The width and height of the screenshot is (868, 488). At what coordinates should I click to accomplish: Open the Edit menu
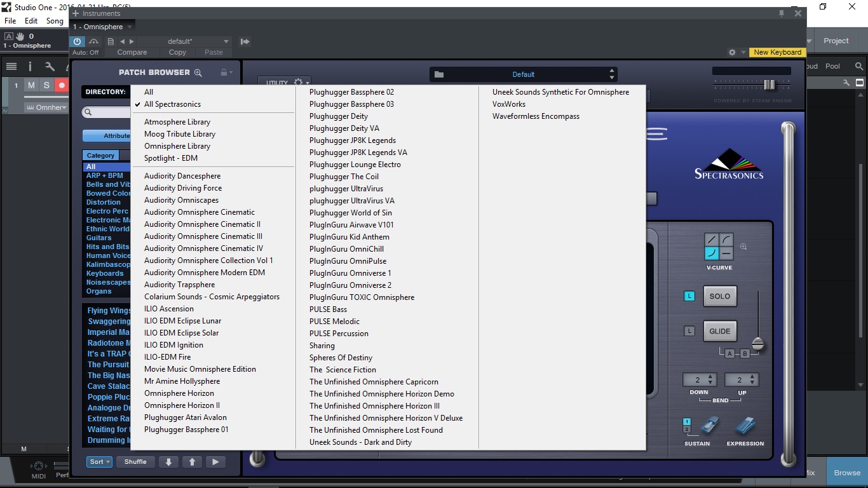click(31, 21)
